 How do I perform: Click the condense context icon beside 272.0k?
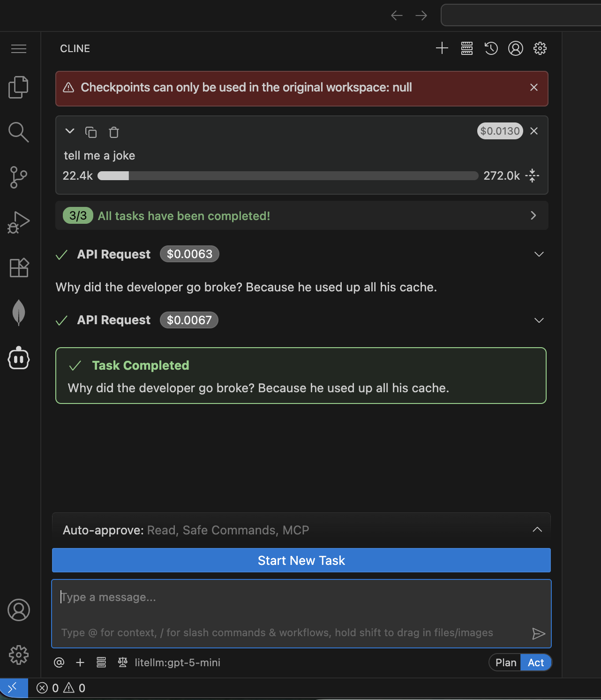(x=532, y=176)
